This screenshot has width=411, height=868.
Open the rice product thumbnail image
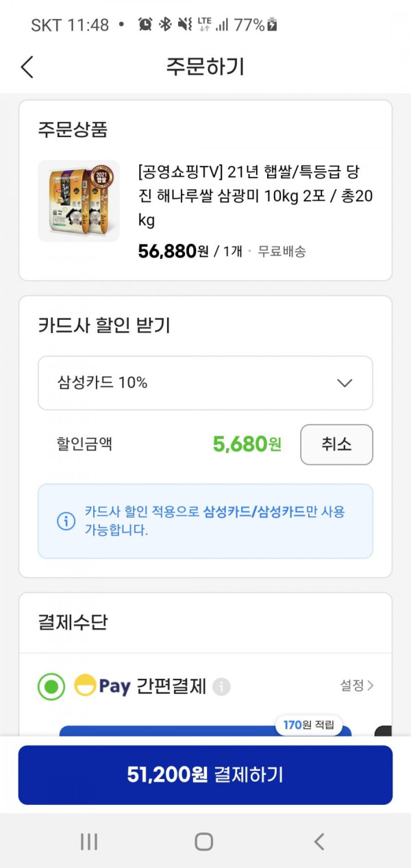point(79,201)
